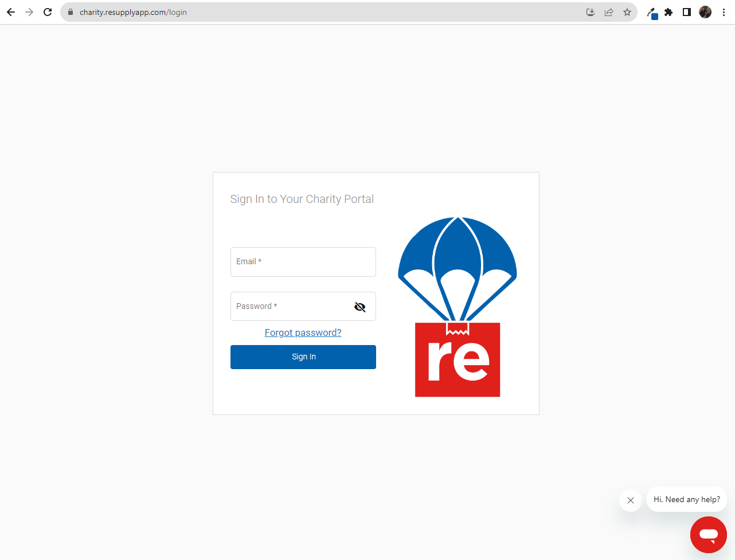The width and height of the screenshot is (735, 560).
Task: Click the Sign In button
Action: coord(303,357)
